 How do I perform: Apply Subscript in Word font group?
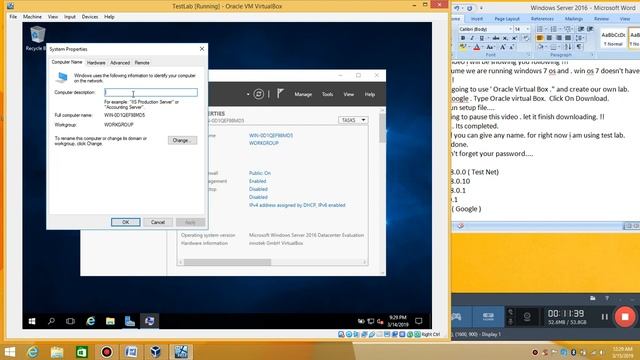click(505, 38)
